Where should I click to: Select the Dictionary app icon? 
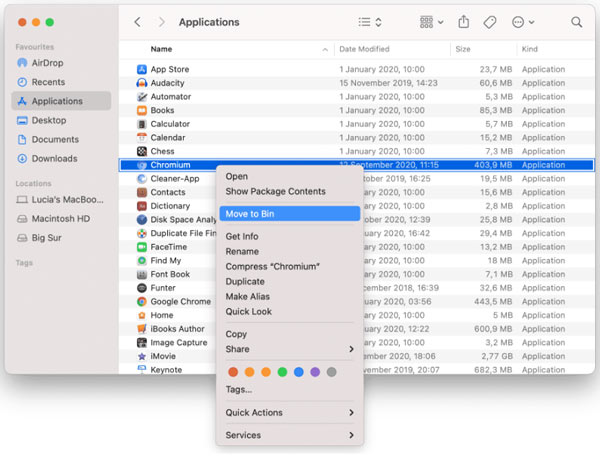(142, 206)
